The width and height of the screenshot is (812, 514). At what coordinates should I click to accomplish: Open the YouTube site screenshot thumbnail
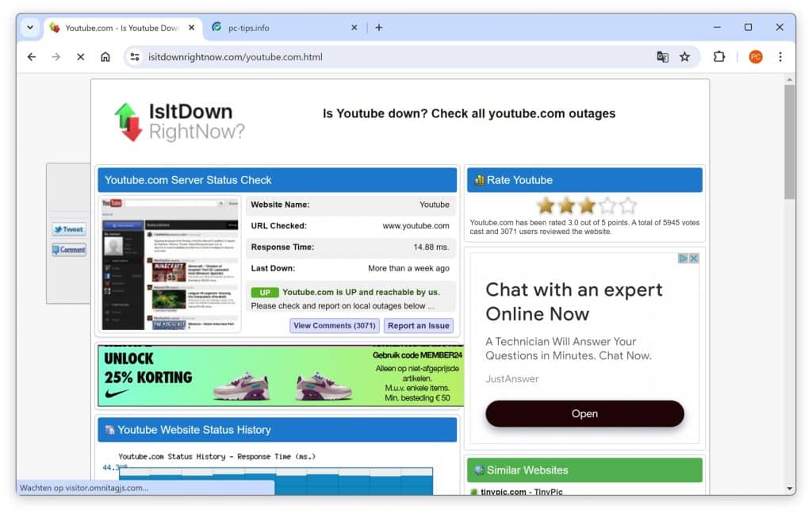[x=170, y=263]
